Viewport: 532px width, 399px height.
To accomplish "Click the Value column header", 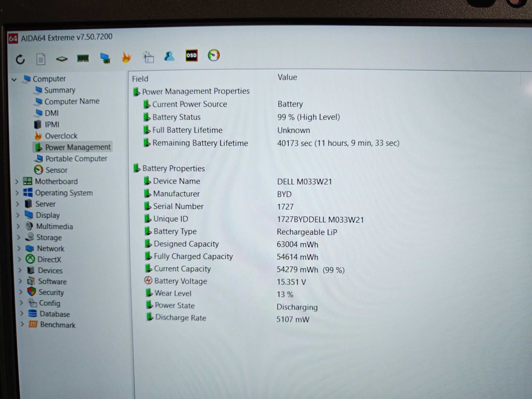I will [x=287, y=77].
